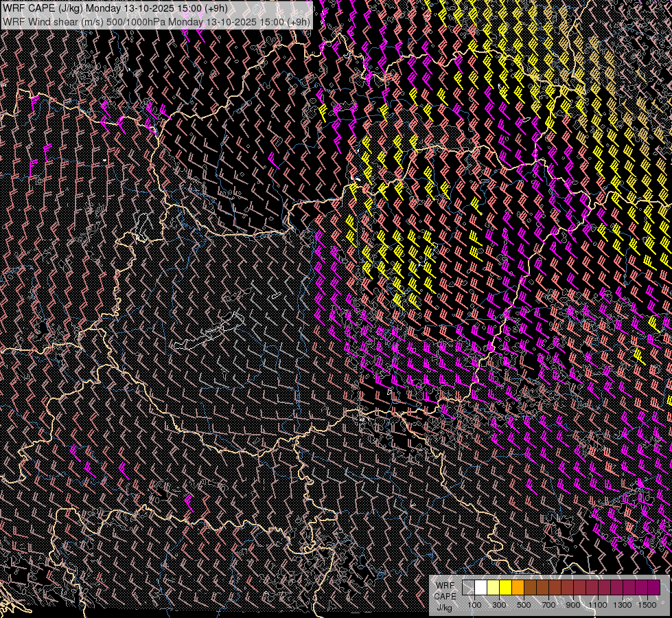Select the first brown swatch after orange
The height and width of the screenshot is (618, 672).
point(530,588)
